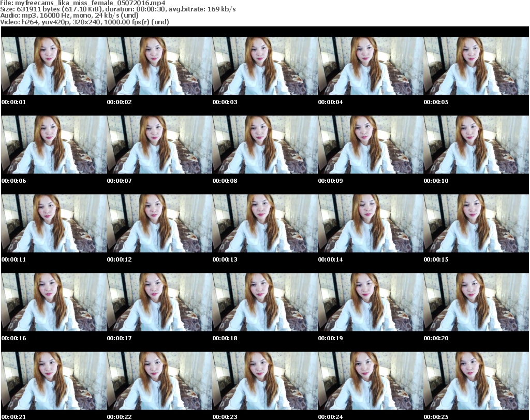Click the thumbnail frame at 00:00:15
Screen dimensions: 530x420
click(476, 224)
